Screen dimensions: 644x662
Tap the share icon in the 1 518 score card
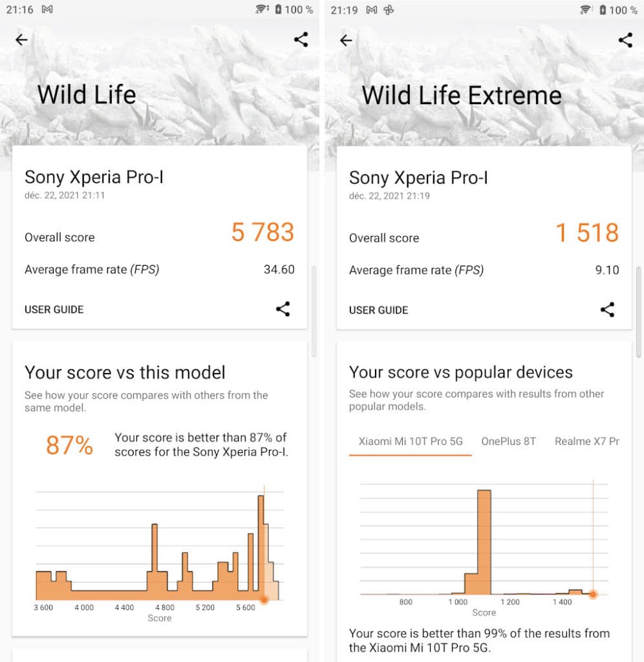(x=607, y=310)
